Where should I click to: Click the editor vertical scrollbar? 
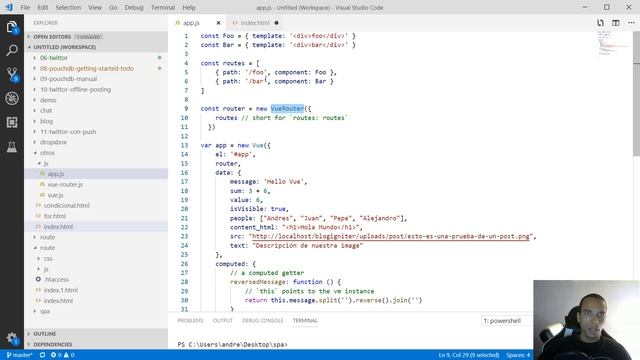[636, 94]
